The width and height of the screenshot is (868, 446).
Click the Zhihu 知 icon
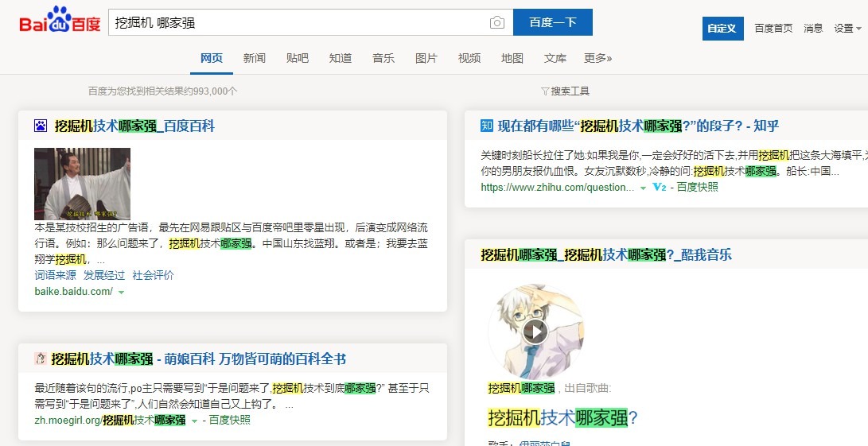(487, 126)
